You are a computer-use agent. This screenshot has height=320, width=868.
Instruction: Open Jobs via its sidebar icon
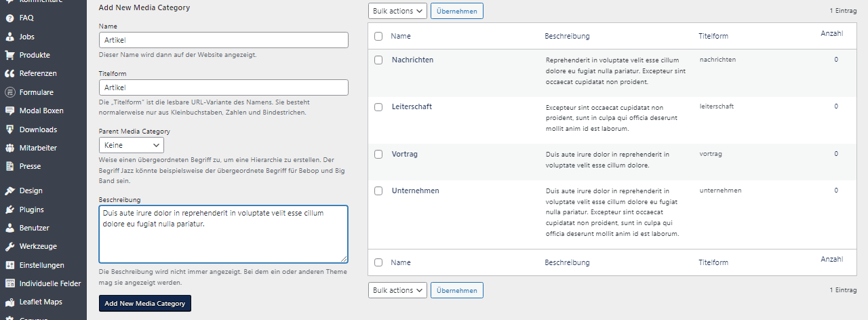(x=10, y=37)
